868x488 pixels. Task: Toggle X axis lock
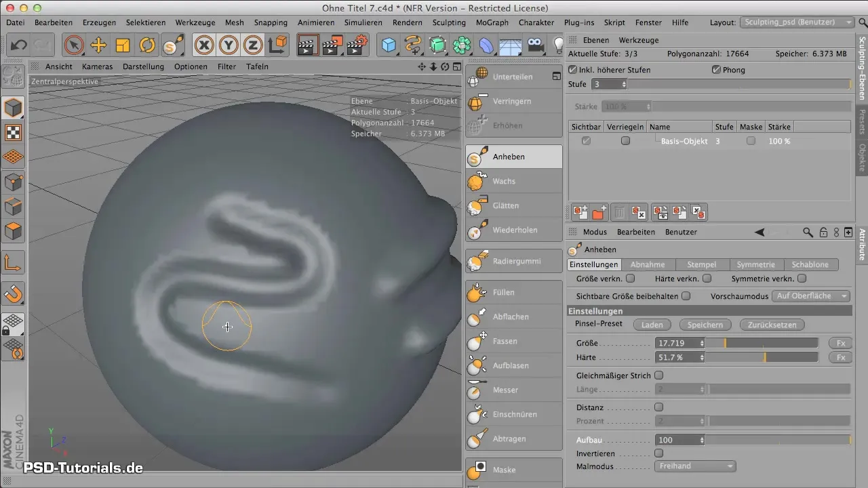pyautogui.click(x=204, y=45)
